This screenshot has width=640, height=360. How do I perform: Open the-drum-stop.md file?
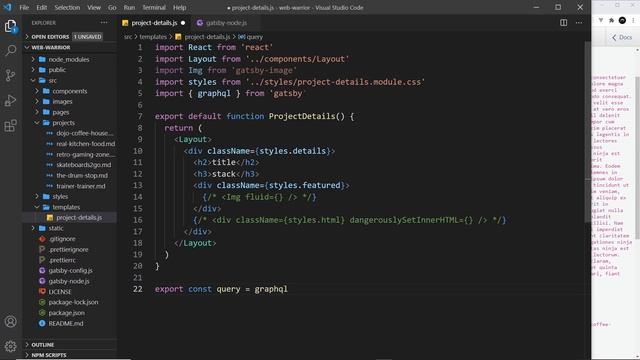click(x=82, y=176)
